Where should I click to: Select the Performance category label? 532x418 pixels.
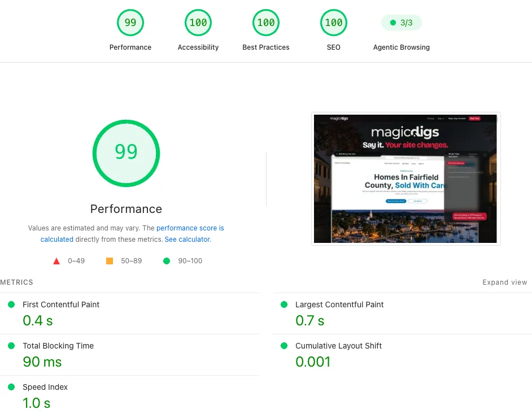click(x=130, y=47)
